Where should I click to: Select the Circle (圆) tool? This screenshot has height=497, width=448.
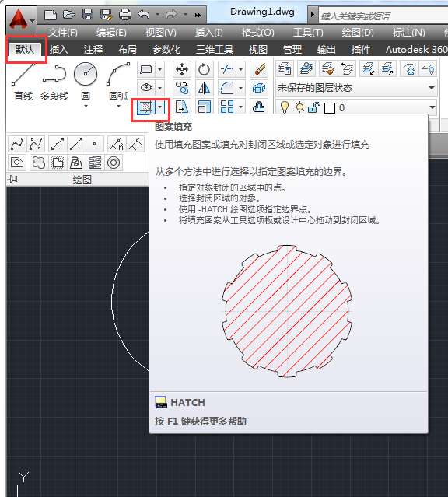86,82
